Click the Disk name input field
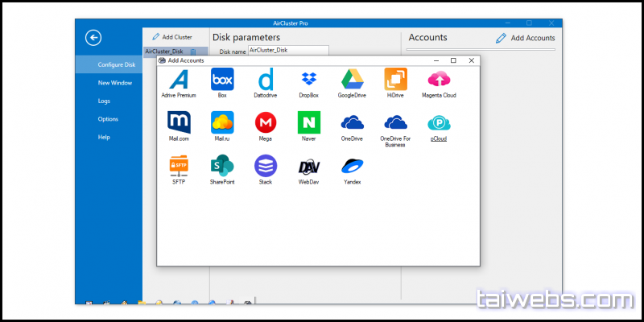 pos(288,50)
